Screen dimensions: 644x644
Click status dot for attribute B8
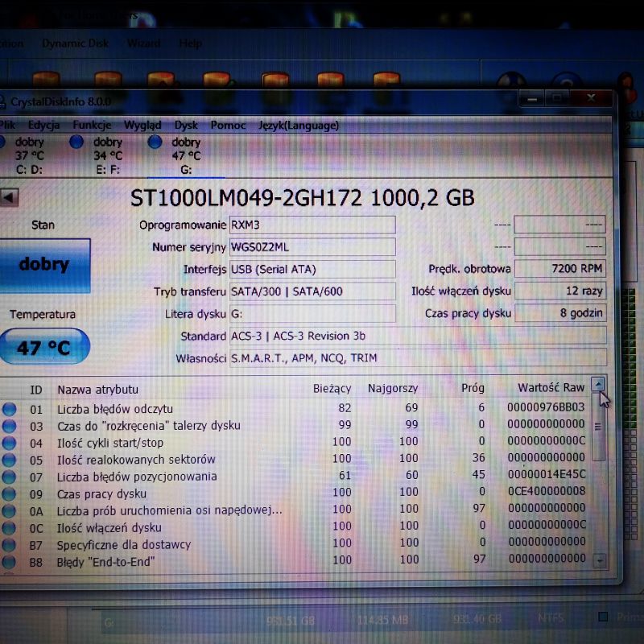(9, 561)
